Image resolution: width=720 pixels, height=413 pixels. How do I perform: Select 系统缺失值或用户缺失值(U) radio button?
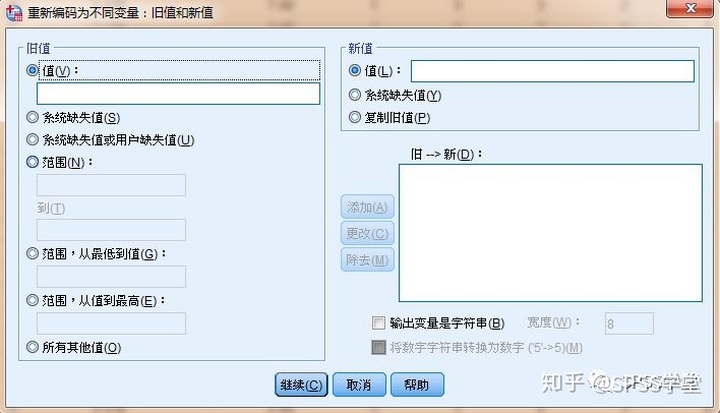click(x=32, y=139)
